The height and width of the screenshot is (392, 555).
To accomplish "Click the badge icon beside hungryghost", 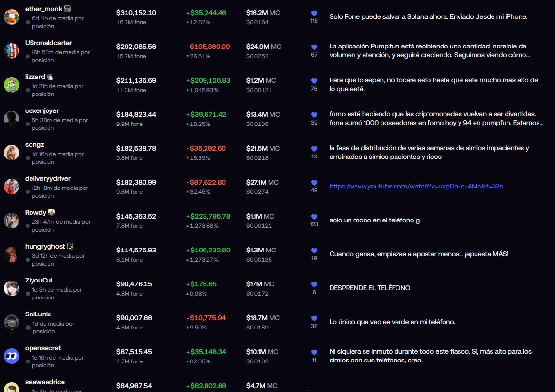I will (70, 246).
